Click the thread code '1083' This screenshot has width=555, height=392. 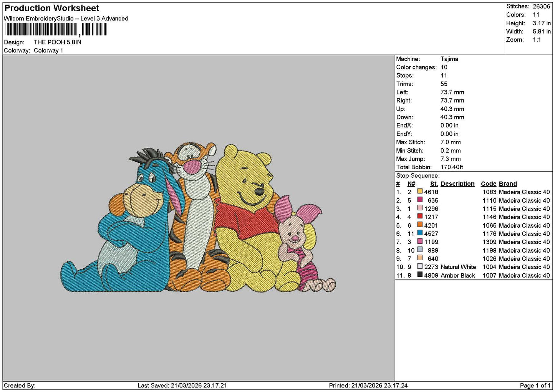click(489, 192)
